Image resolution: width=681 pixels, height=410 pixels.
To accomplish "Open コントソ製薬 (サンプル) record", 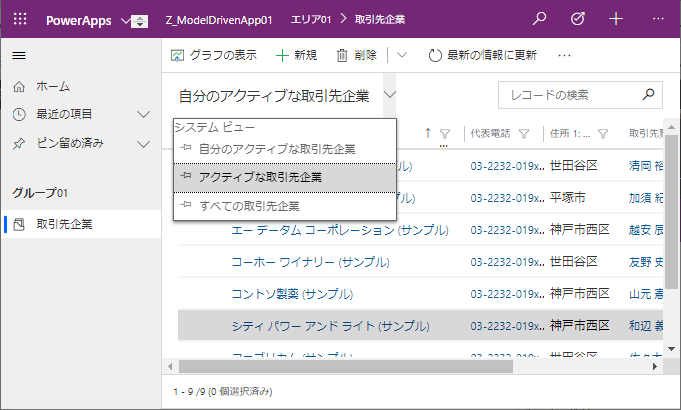I will pyautogui.click(x=292, y=294).
